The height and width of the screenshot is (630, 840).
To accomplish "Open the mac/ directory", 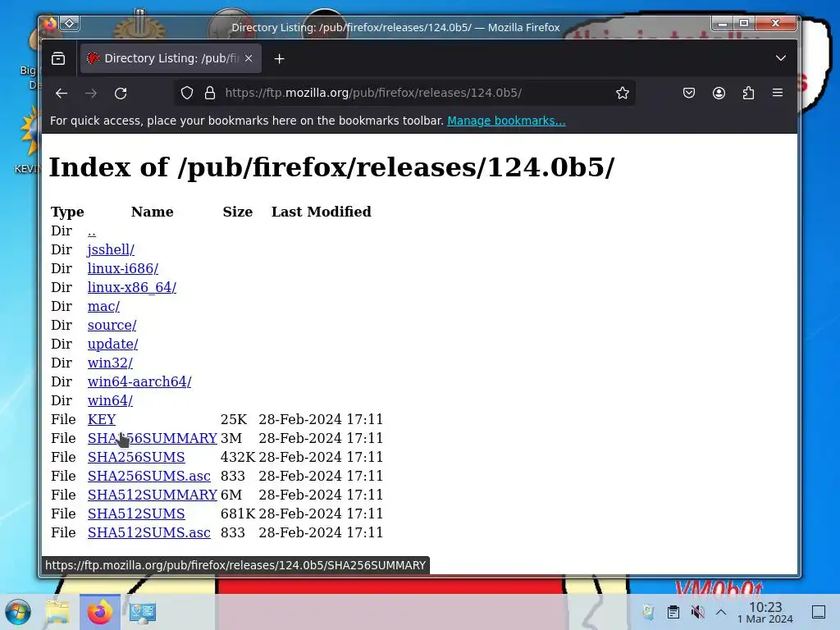I will (x=103, y=307).
